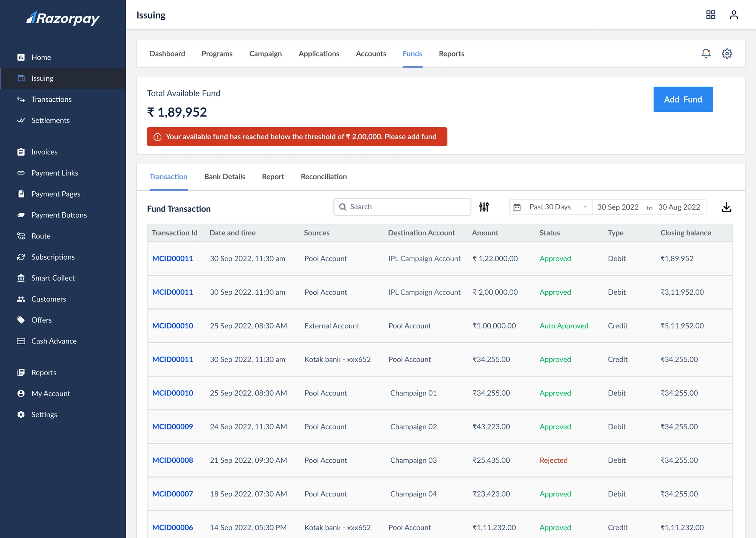This screenshot has width=756, height=538.
Task: Open MCID00010 from External Account
Action: (172, 326)
